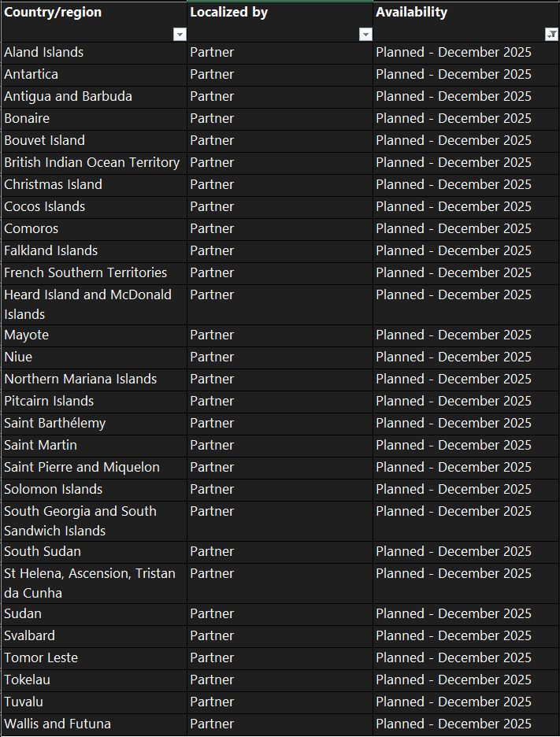Image resolution: width=560 pixels, height=737 pixels.
Task: Select the Partner cell in the Tuvalu row
Action: (212, 702)
